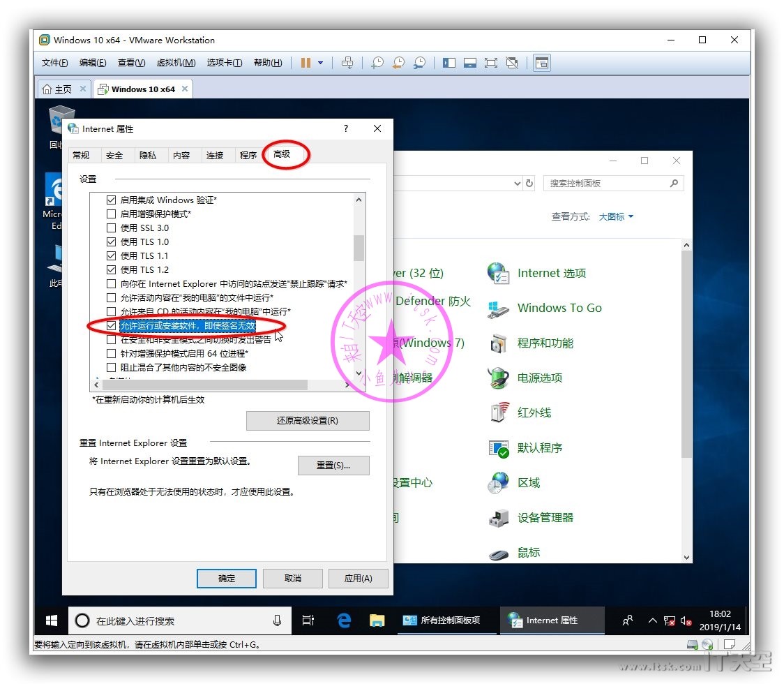The image size is (784, 684).
Task: Toggle 允许运行或安装软件,即使签名无效 checkbox
Action: (111, 326)
